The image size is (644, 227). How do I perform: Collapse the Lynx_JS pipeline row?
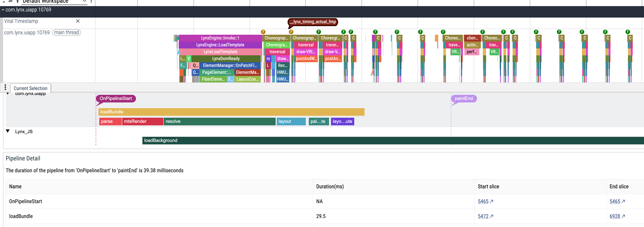coord(8,131)
